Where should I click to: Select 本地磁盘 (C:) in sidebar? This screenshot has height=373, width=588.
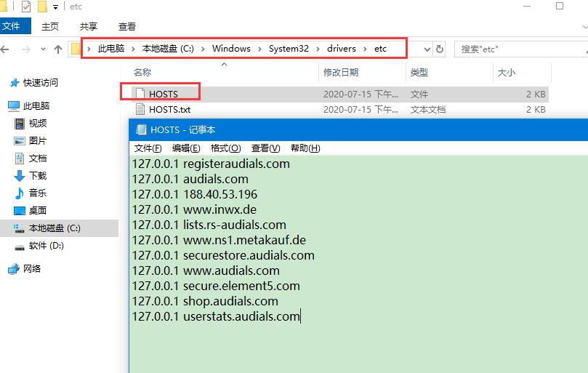55,228
